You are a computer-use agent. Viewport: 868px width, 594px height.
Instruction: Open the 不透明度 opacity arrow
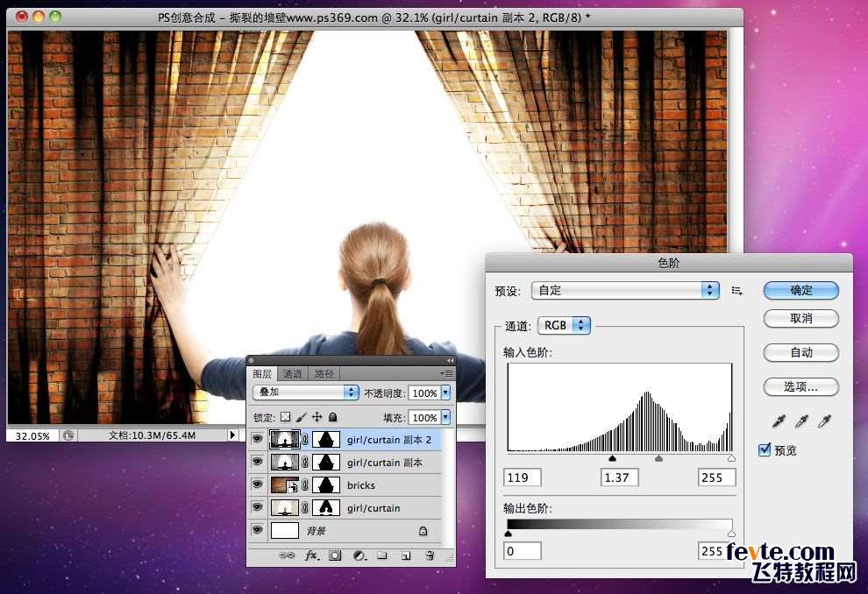445,392
